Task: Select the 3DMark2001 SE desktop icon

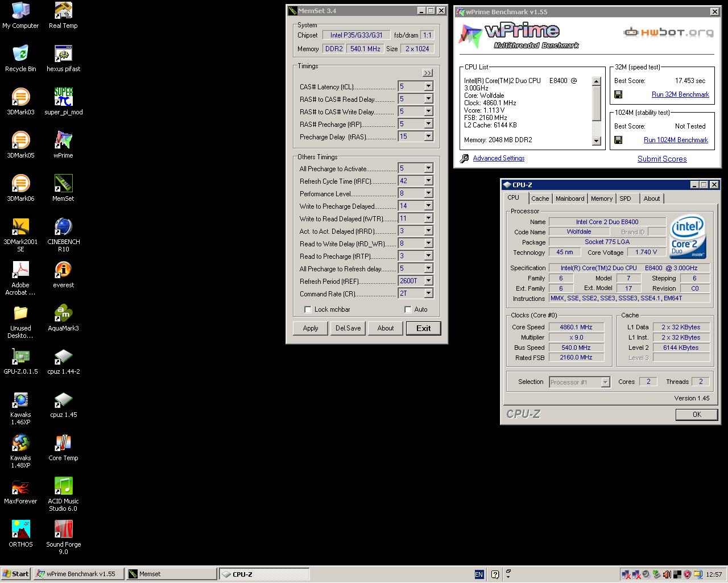Action: tap(20, 235)
